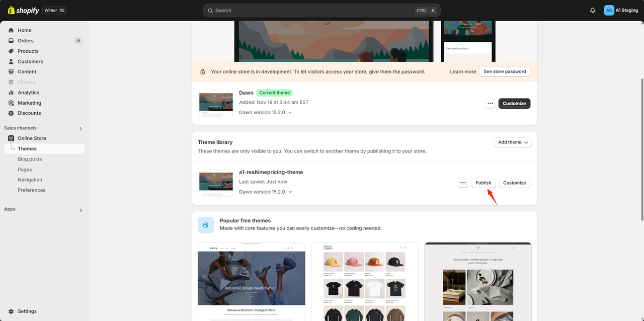Open Preferences in sidebar
The width and height of the screenshot is (644, 321).
32,190
